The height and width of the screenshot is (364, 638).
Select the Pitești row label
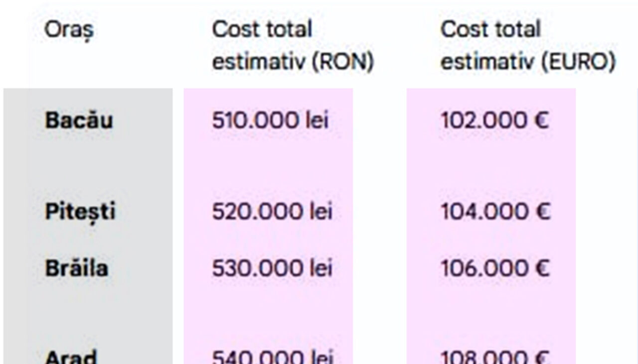(x=80, y=212)
